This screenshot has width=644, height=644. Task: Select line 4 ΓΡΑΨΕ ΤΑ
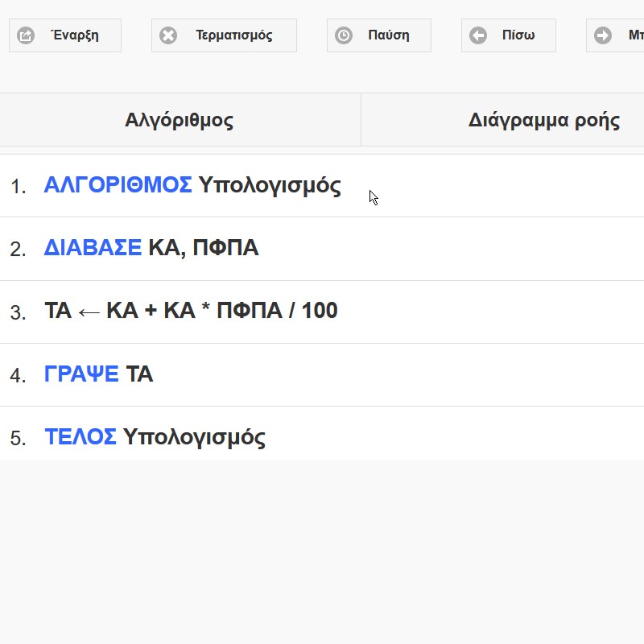(x=322, y=375)
